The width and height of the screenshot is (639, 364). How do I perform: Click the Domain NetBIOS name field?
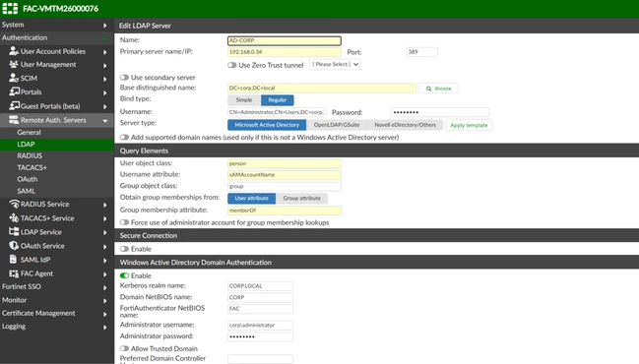tap(260, 297)
